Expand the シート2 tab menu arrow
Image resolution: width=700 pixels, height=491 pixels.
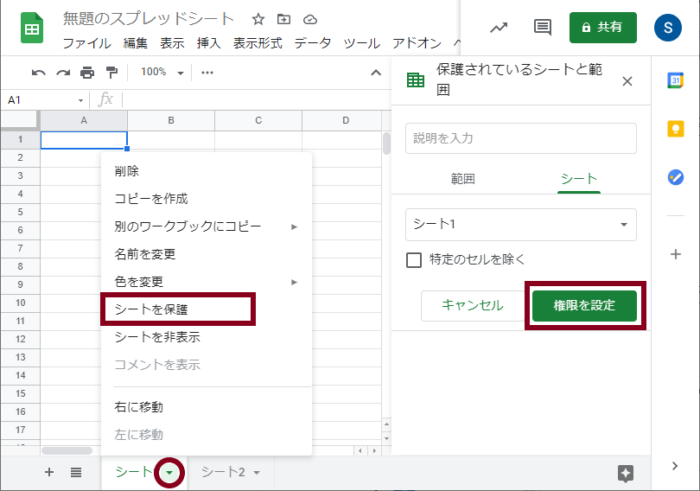tap(257, 473)
